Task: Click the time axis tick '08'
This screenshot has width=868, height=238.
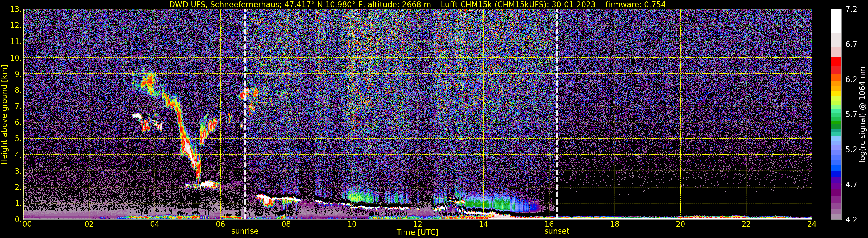Action: (286, 224)
